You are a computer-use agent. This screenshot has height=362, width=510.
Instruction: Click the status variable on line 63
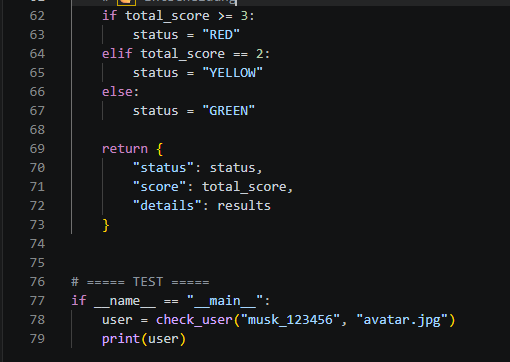point(156,35)
